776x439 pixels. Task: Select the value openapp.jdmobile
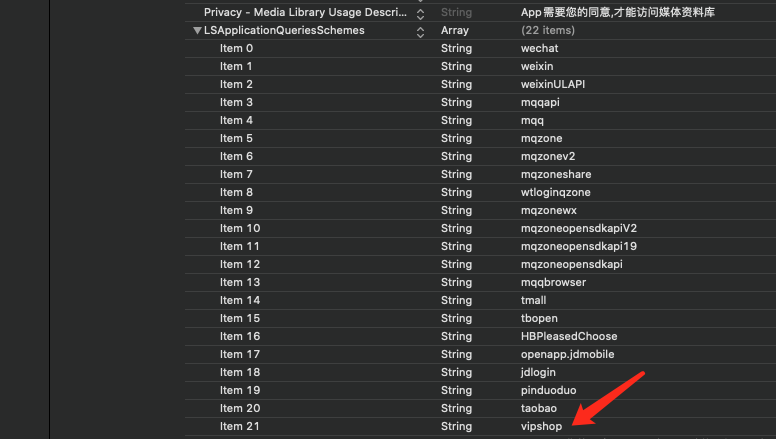pos(568,354)
